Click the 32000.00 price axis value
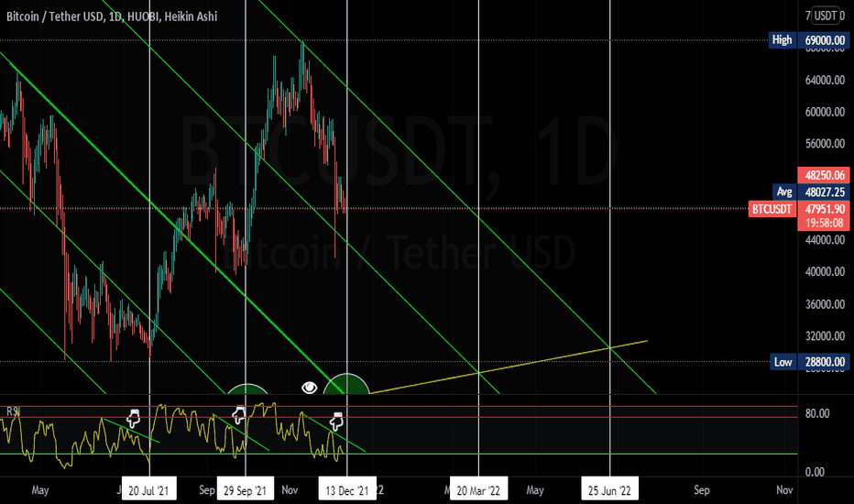The image size is (854, 504). point(825,336)
